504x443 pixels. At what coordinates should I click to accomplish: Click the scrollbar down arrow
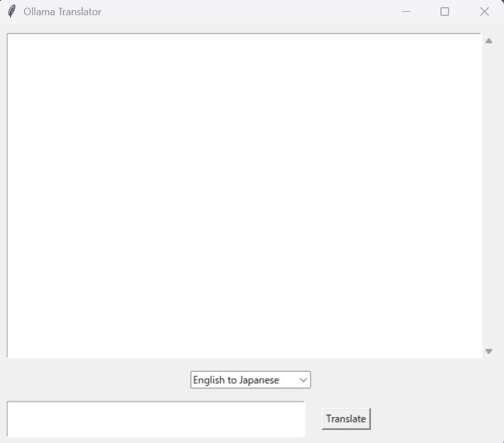click(x=489, y=351)
